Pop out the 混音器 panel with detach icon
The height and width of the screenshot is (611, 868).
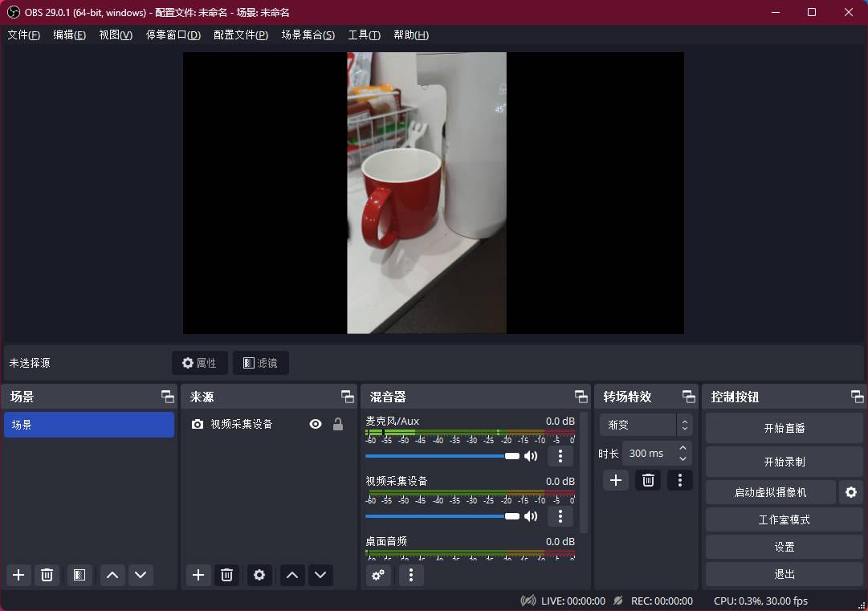pos(581,395)
